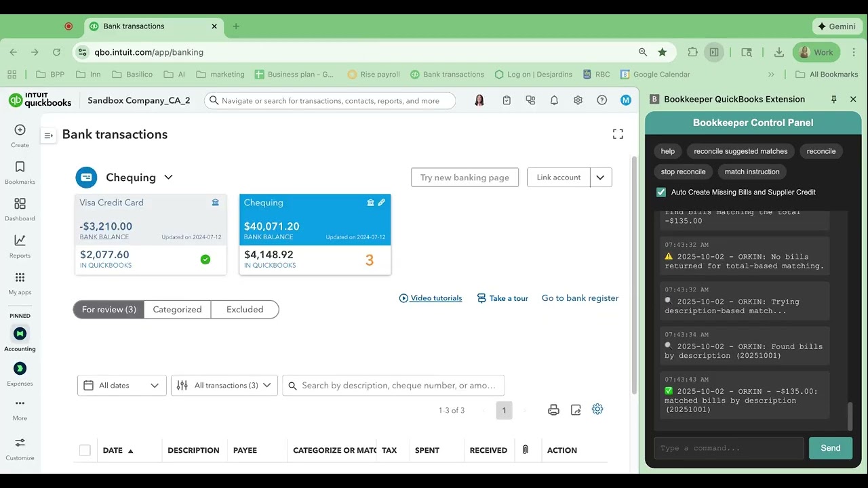Edit the Chequing account card pencil icon

(x=382, y=203)
